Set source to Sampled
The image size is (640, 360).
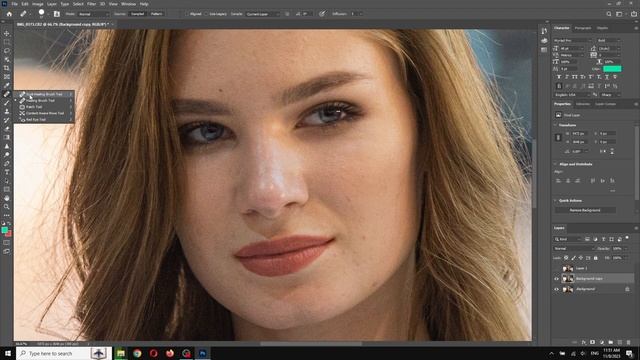(138, 14)
